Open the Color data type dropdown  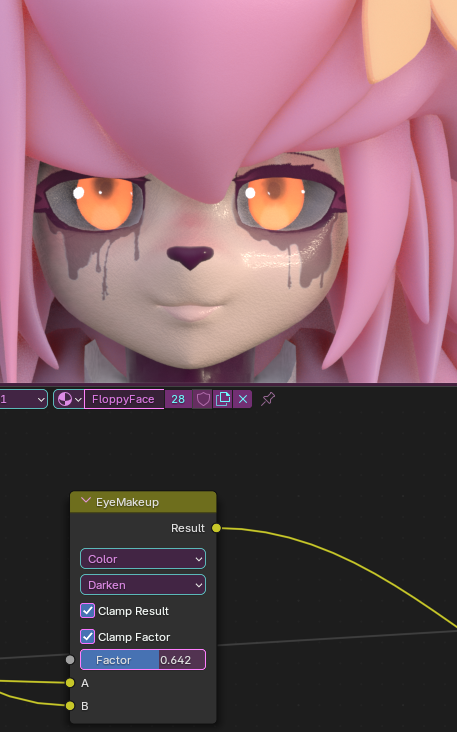143,559
